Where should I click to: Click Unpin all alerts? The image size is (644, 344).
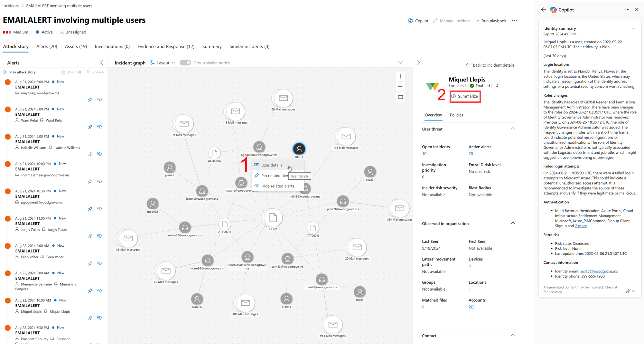(x=70, y=72)
